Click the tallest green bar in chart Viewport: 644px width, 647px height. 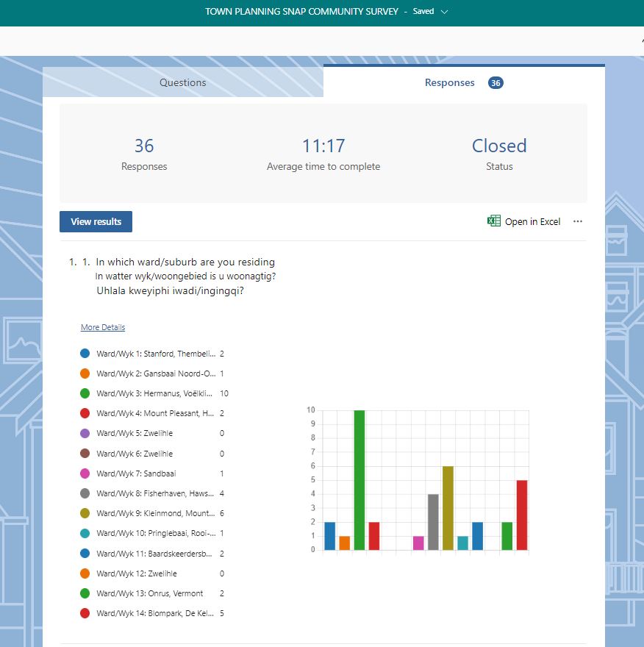(359, 482)
